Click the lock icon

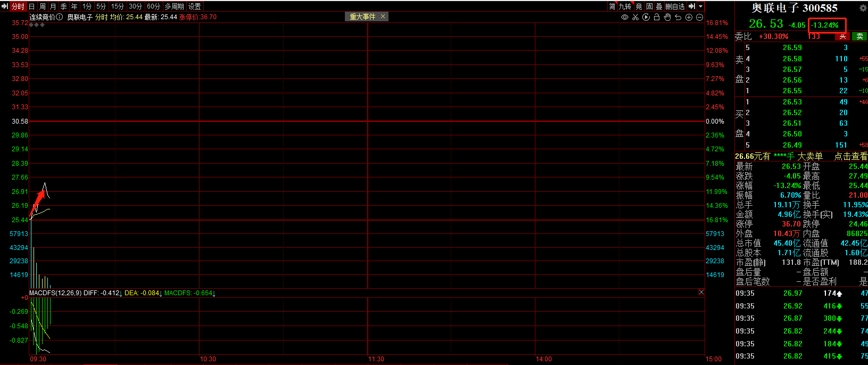coord(657,17)
